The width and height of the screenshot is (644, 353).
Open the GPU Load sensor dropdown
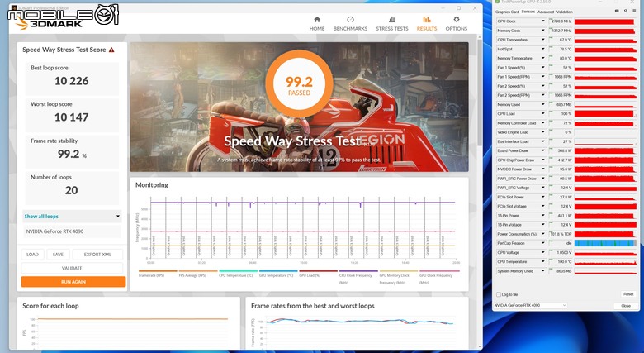(542, 113)
